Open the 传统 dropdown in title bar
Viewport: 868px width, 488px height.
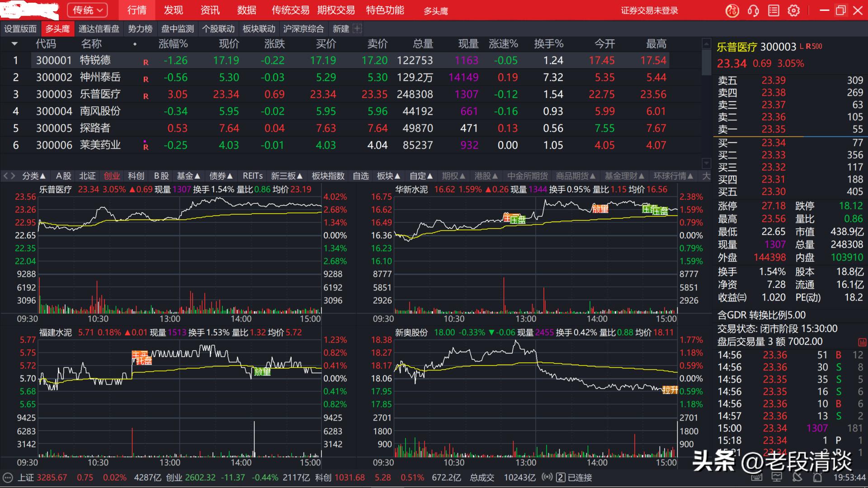(x=87, y=10)
